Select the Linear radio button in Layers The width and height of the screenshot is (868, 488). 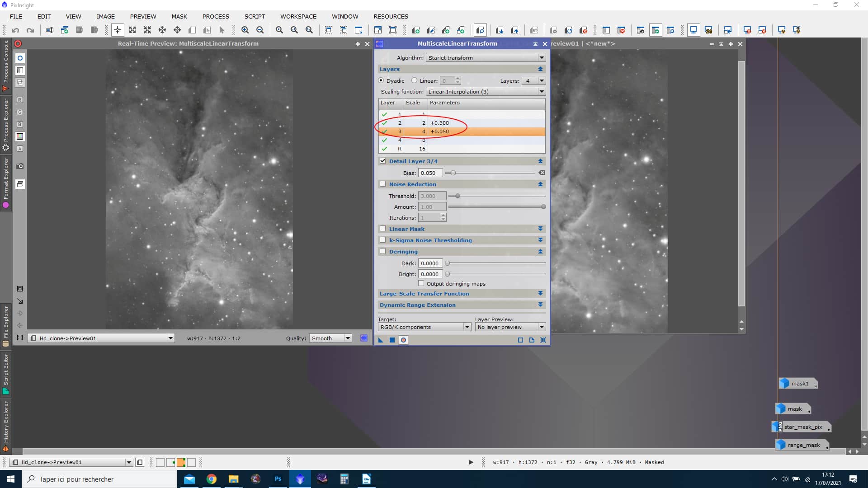(x=415, y=80)
